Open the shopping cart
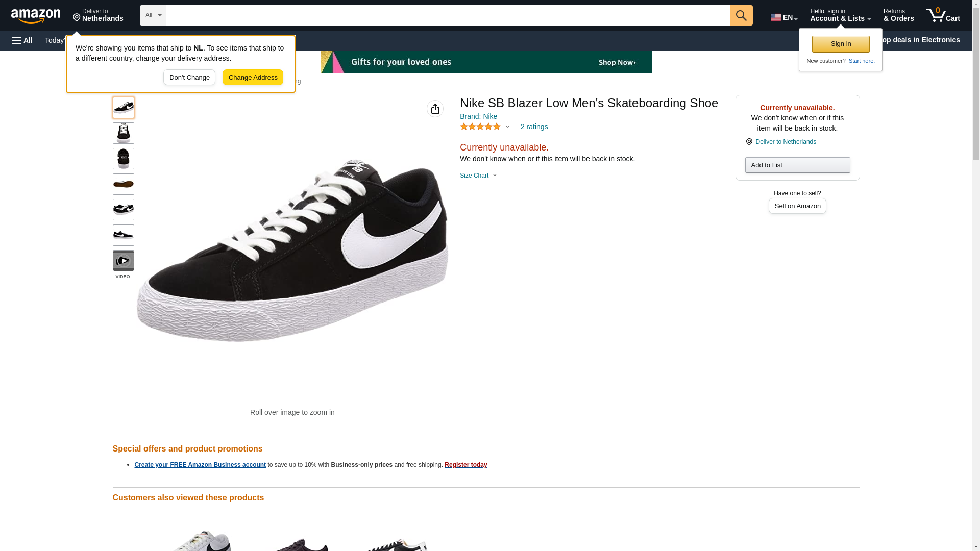 (x=943, y=15)
